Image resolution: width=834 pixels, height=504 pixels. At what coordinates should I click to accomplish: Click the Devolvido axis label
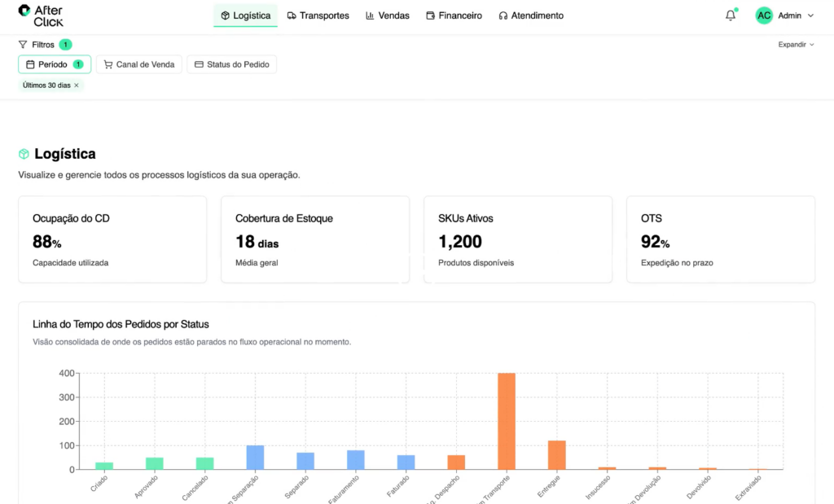coord(699,486)
